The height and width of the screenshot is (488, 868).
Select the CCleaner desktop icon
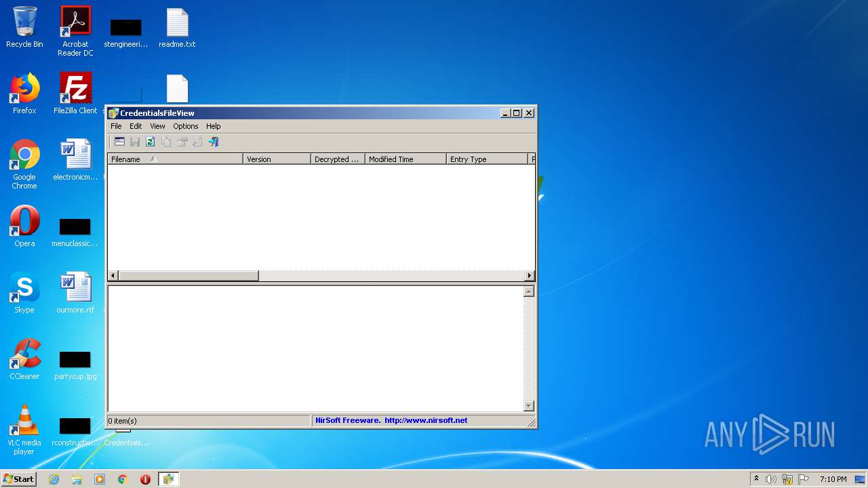[24, 359]
